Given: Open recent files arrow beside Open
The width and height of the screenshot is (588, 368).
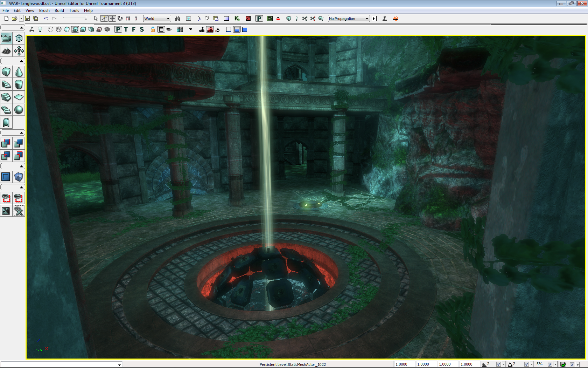Looking at the screenshot, I should 21,19.
